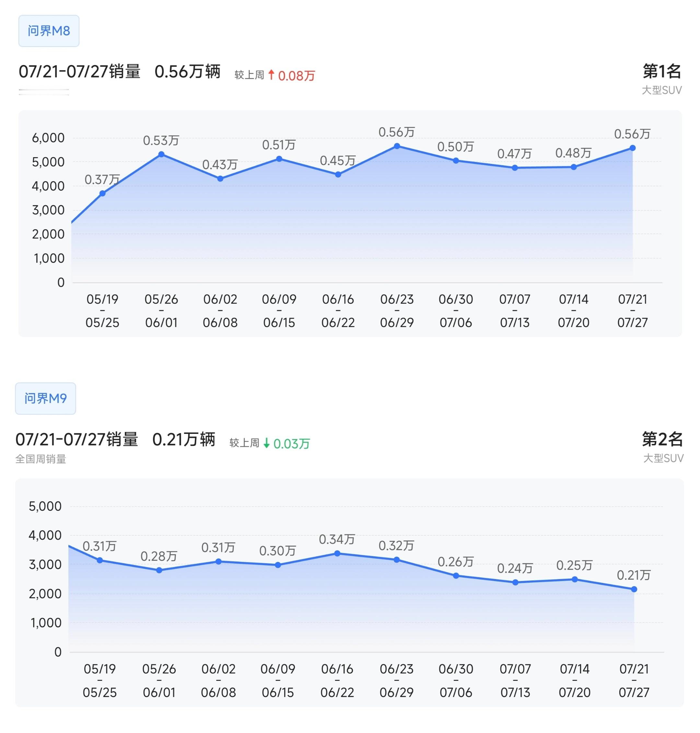Click the M9 0.30万 data point

[x=278, y=565]
